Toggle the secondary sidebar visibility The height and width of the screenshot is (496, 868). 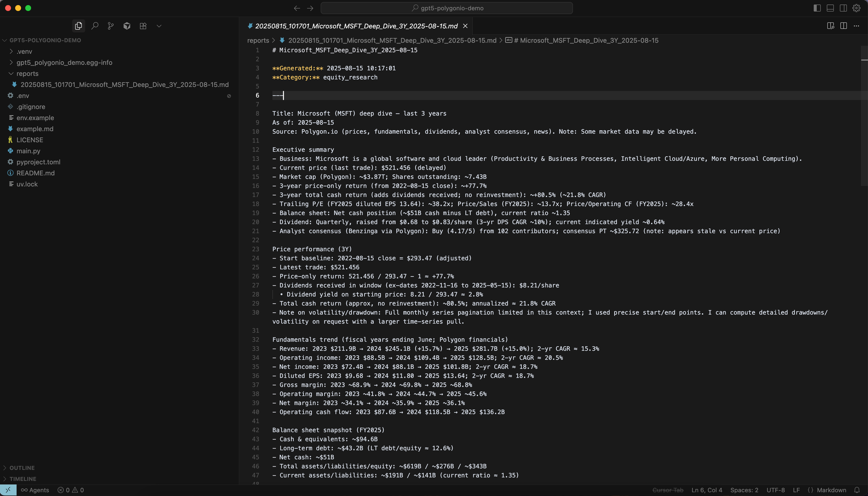(x=843, y=8)
